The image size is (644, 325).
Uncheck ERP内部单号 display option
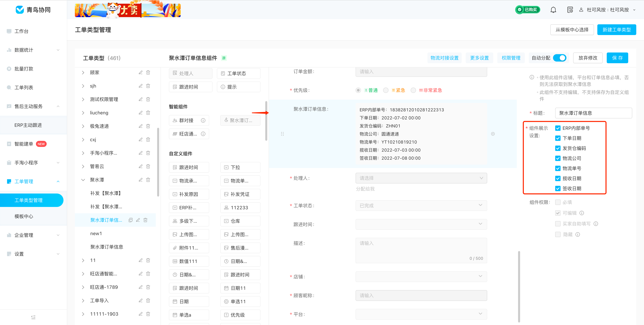point(558,128)
